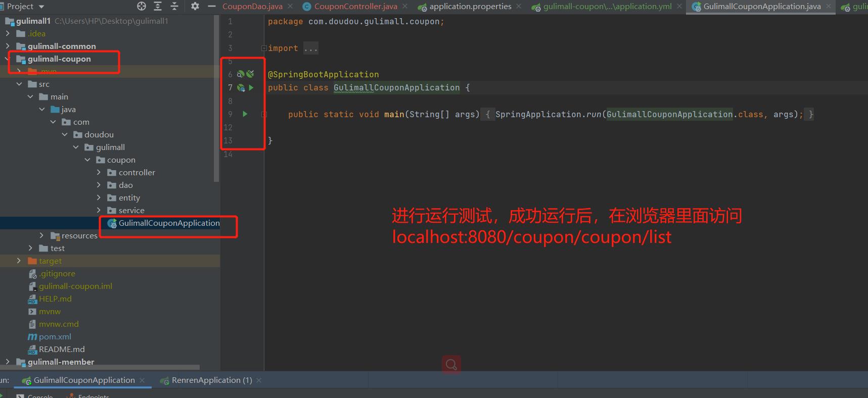Run the class via green arrow on line 7

coord(251,87)
